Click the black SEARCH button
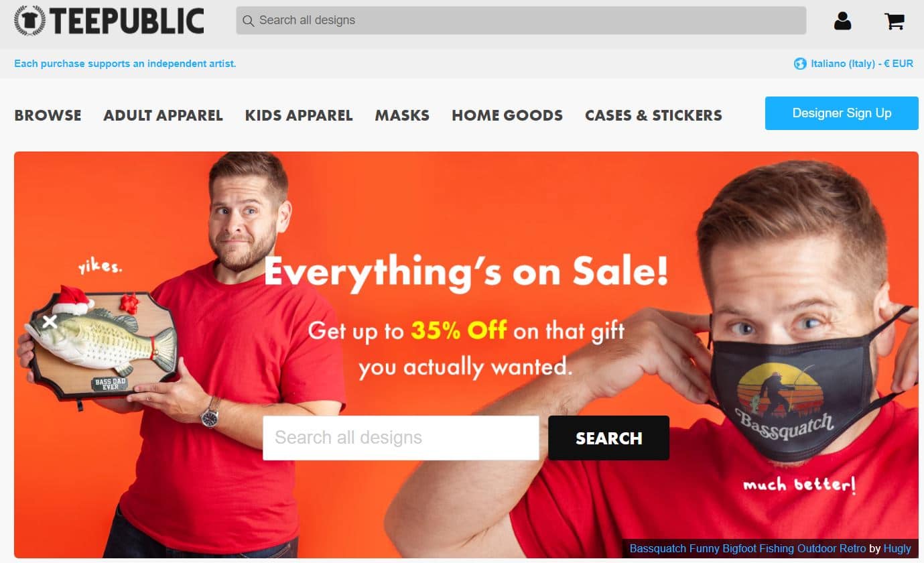The image size is (924, 563). point(608,438)
